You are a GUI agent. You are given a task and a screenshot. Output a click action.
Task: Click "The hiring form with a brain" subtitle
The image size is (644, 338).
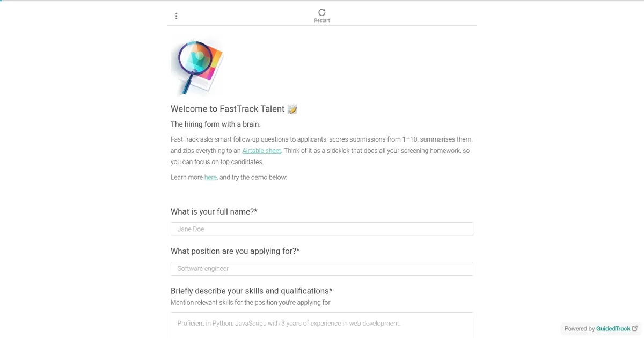(x=216, y=124)
